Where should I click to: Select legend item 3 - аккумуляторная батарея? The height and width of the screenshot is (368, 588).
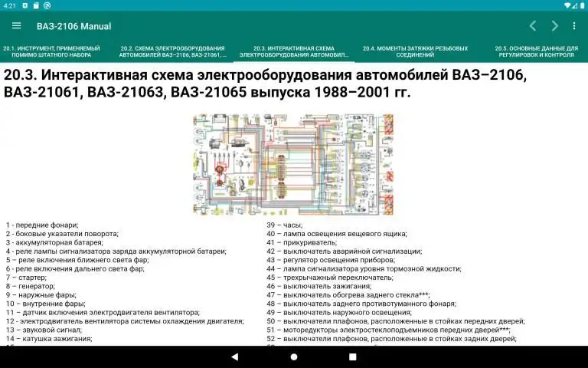click(54, 242)
